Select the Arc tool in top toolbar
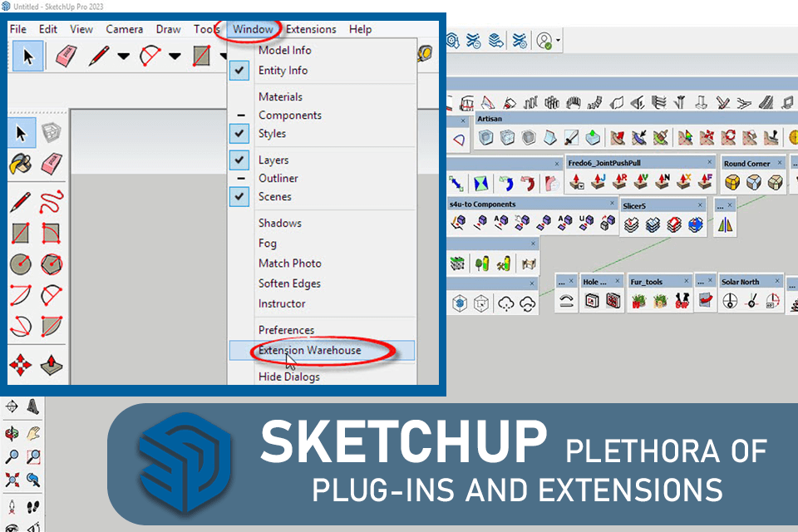The height and width of the screenshot is (532, 798). (x=150, y=56)
